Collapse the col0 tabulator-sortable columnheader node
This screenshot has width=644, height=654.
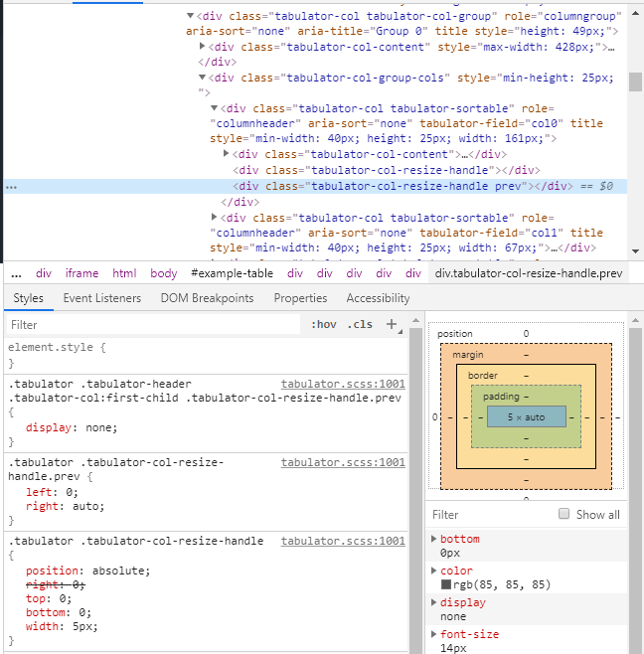click(214, 108)
